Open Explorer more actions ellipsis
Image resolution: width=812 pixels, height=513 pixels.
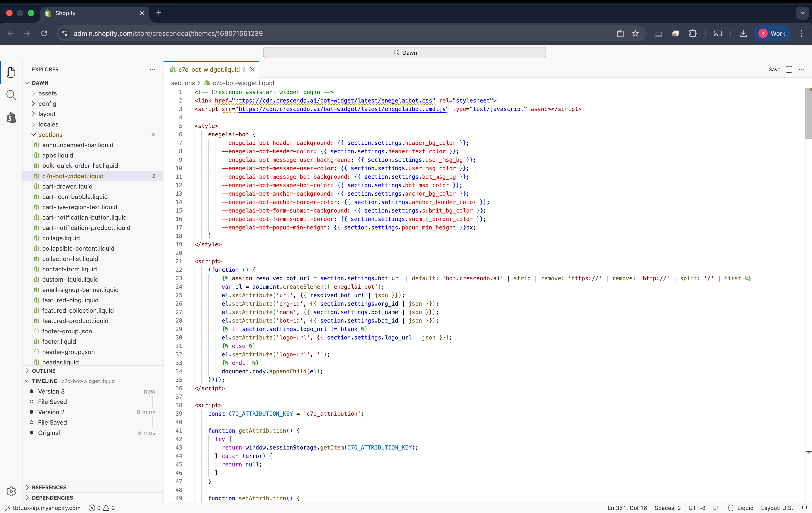(x=152, y=69)
